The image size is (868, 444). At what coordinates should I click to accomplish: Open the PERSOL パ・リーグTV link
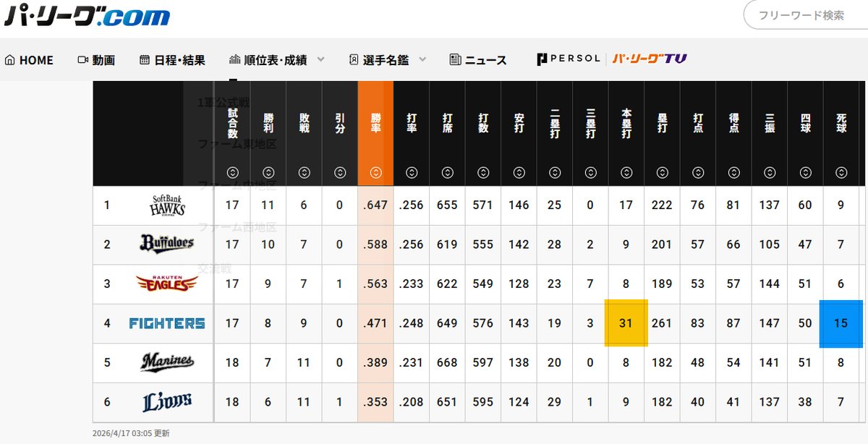[x=612, y=59]
